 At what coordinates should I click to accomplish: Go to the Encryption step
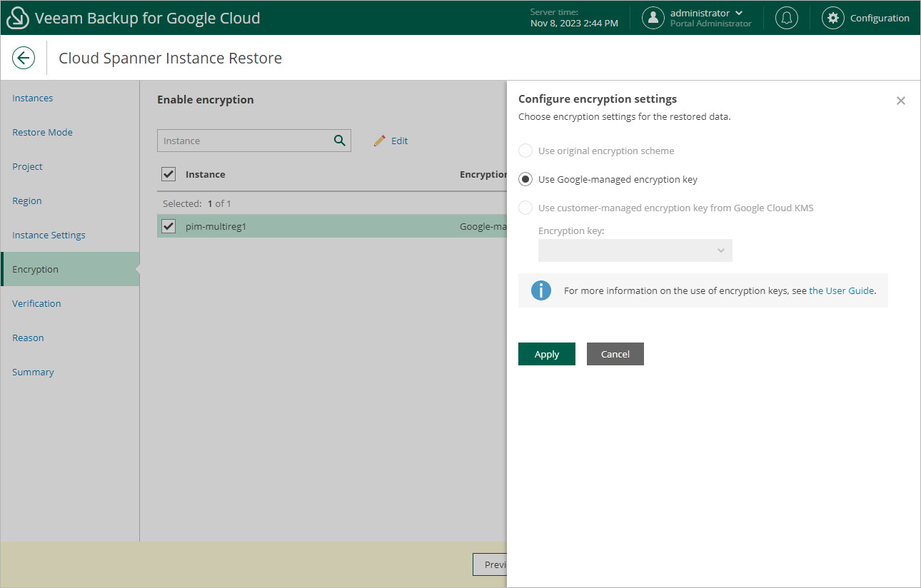click(70, 269)
